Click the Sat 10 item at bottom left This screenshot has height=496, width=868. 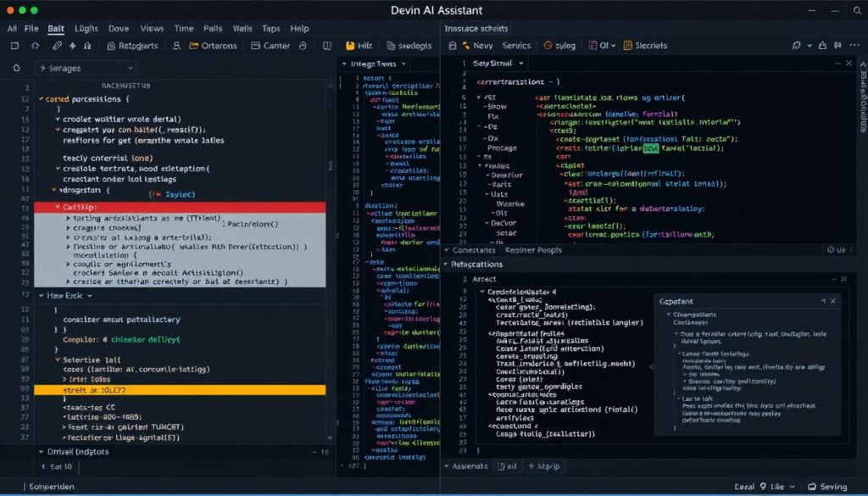(x=57, y=466)
